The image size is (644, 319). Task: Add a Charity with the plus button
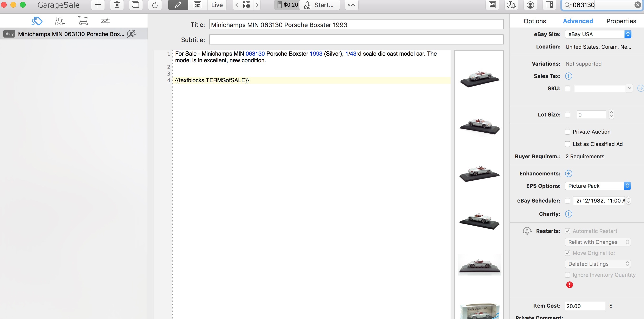click(x=568, y=214)
